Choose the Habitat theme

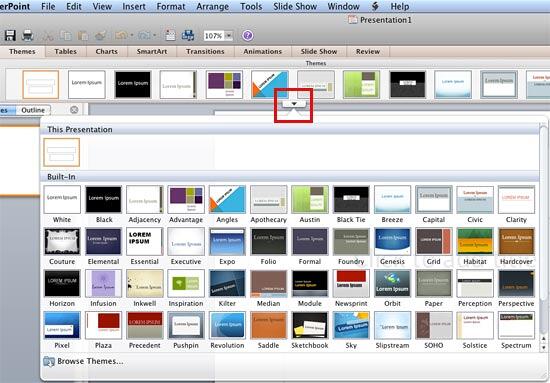[x=475, y=241]
